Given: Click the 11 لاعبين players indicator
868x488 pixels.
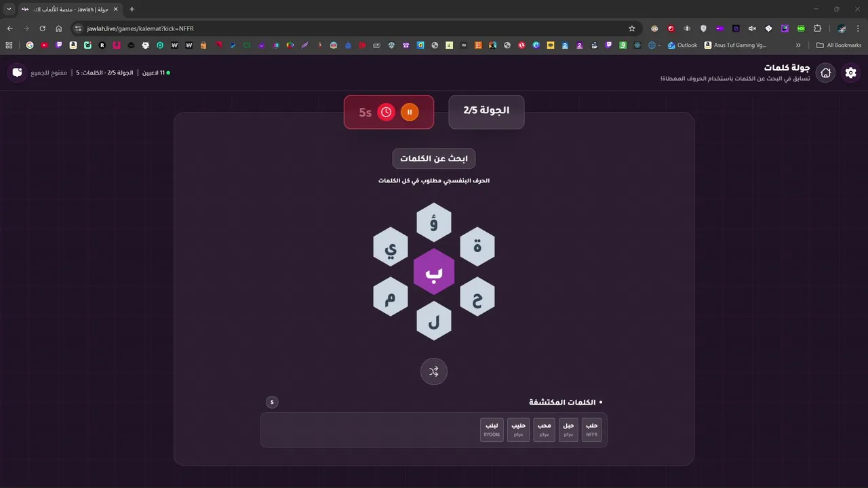Looking at the screenshot, I should pyautogui.click(x=156, y=73).
